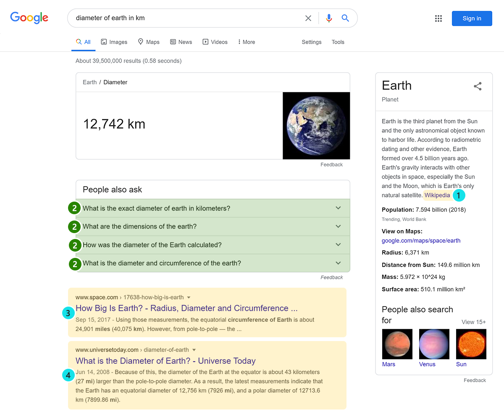Open dropdown arrow next to universetoday.com URL
504x420 pixels.
coord(194,350)
